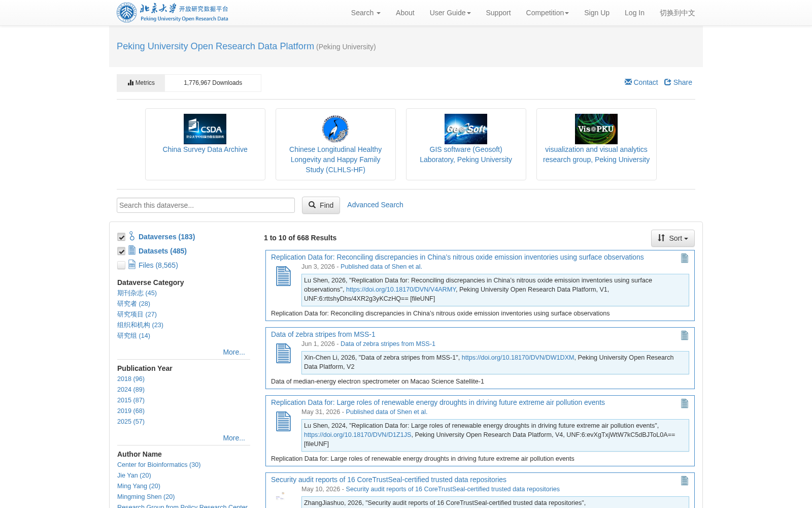812x508 pixels.
Task: Open the User Guide dropdown menu
Action: (x=450, y=13)
